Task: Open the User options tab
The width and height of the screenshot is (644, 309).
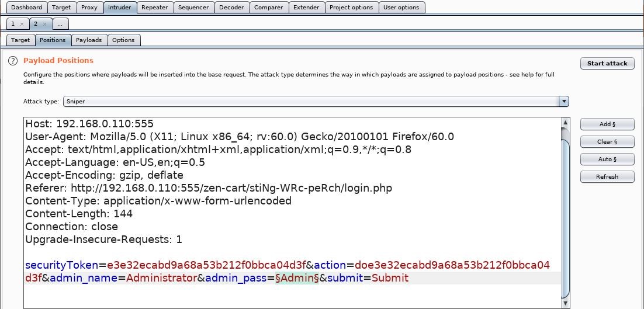Action: [x=401, y=7]
